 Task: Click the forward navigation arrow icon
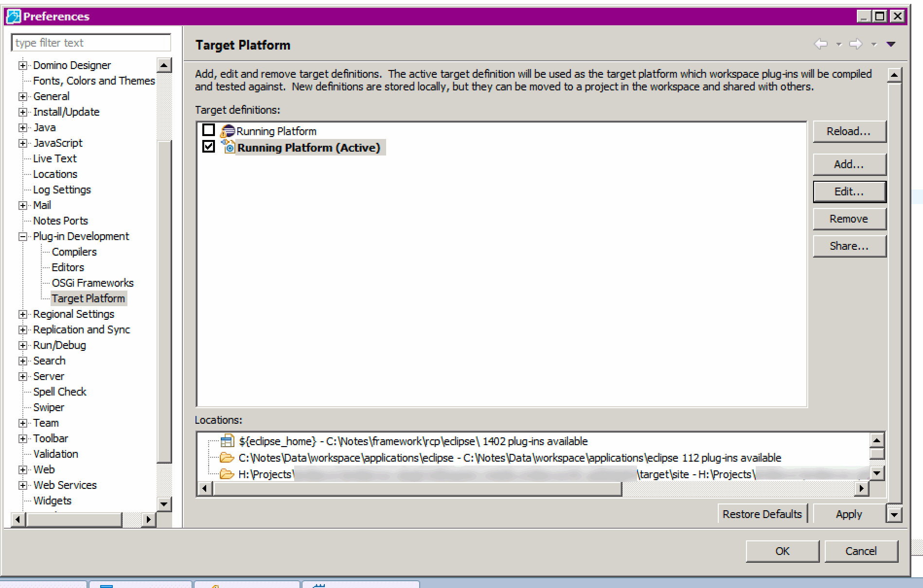click(x=855, y=44)
